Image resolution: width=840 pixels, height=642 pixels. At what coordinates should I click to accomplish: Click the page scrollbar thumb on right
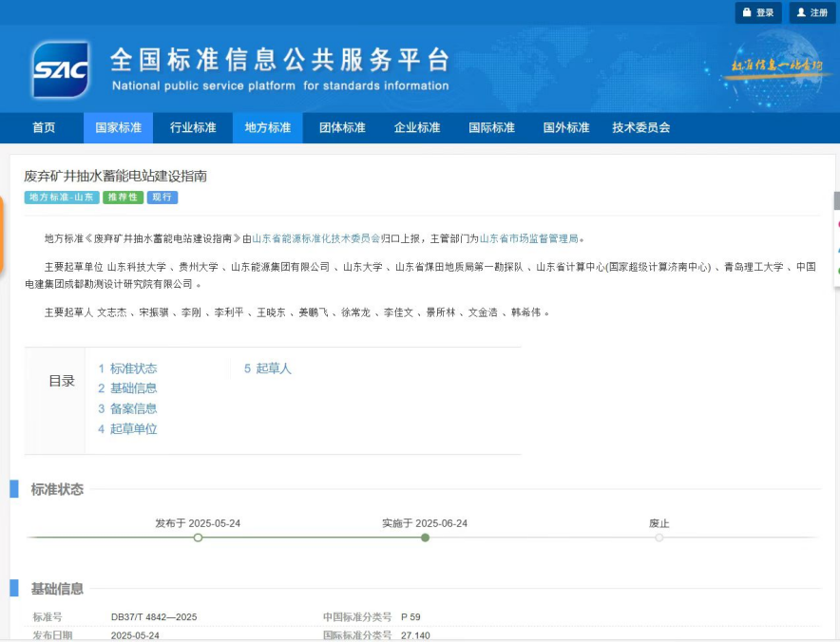(x=836, y=200)
